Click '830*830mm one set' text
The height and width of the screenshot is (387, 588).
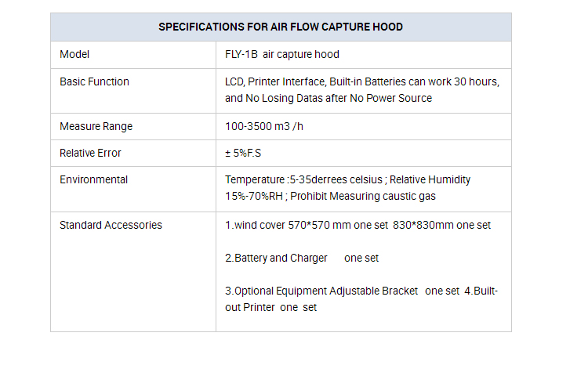click(x=441, y=225)
